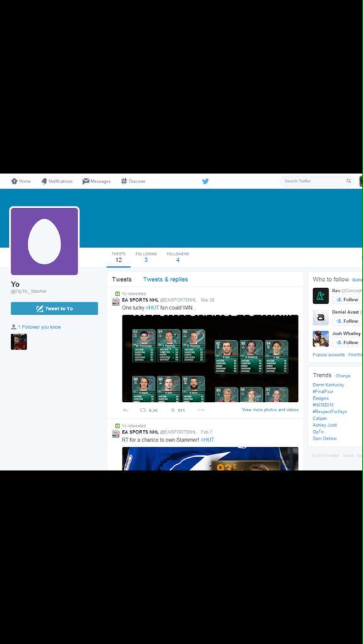Retweet the Mar 28 tweet showing 6.2K

[148, 410]
